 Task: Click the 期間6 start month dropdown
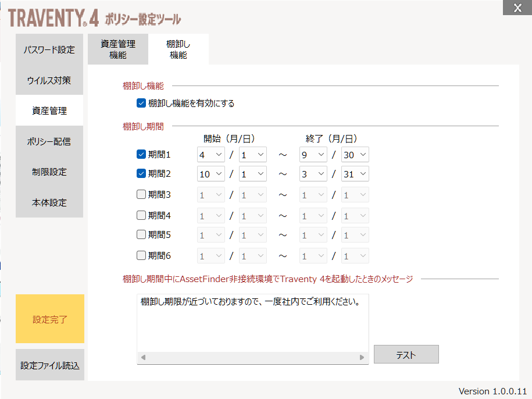click(x=210, y=256)
